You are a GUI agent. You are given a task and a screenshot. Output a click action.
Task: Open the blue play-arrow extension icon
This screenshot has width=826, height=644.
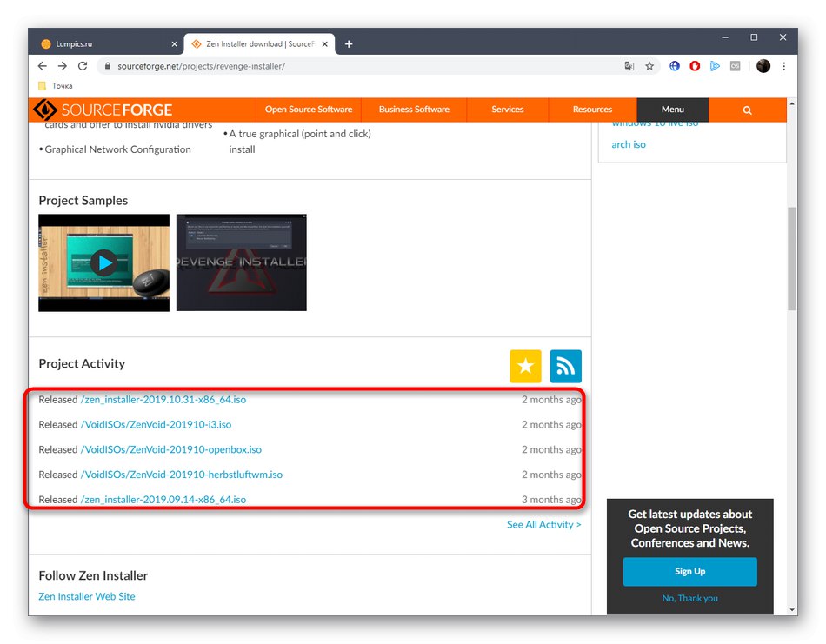[715, 66]
